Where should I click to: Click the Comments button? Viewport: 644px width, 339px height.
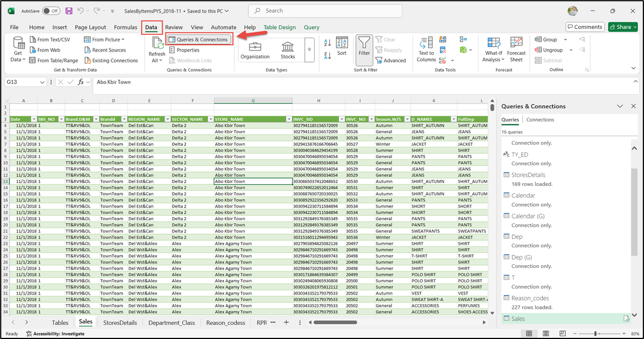[585, 27]
